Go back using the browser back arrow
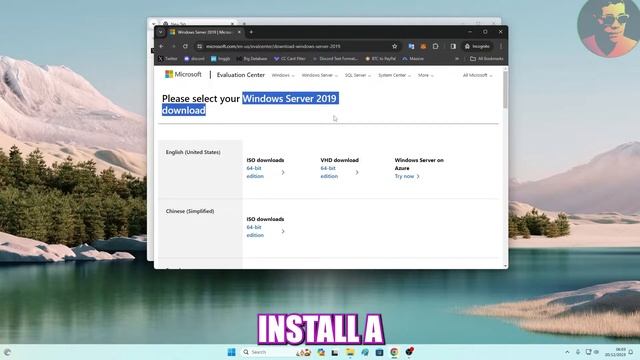The image size is (640, 360). click(x=161, y=47)
